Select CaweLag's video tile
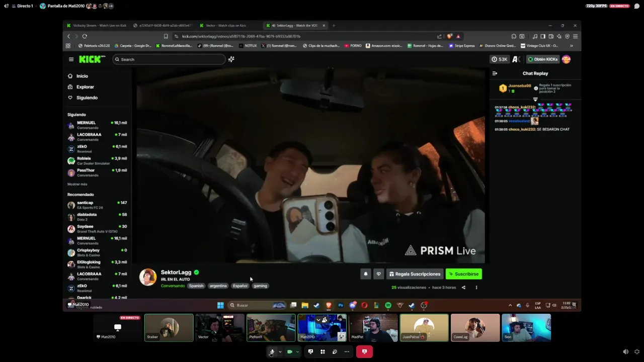 [475, 328]
